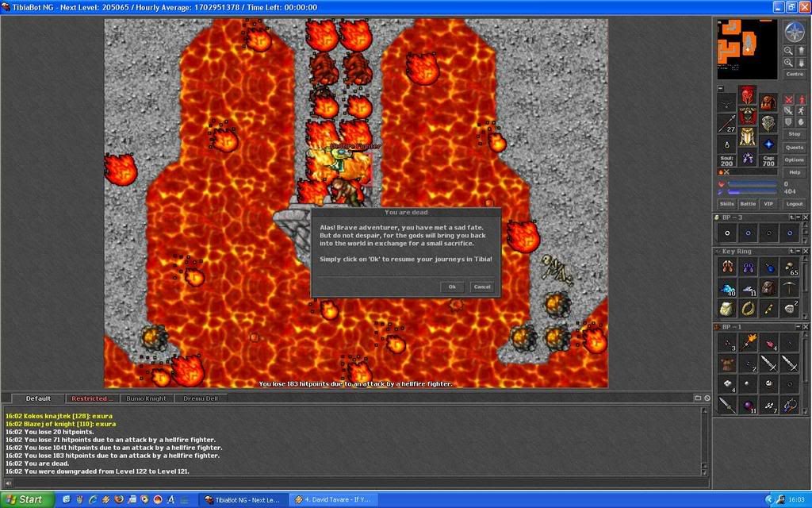Enable balanced fight mode (sword and shield)
This screenshot has width=812, height=508.
tap(789, 111)
